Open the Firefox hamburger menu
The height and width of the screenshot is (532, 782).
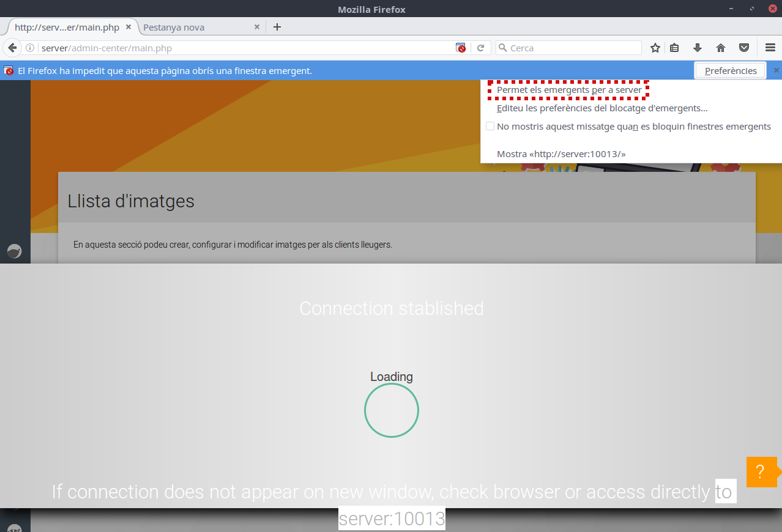point(770,48)
